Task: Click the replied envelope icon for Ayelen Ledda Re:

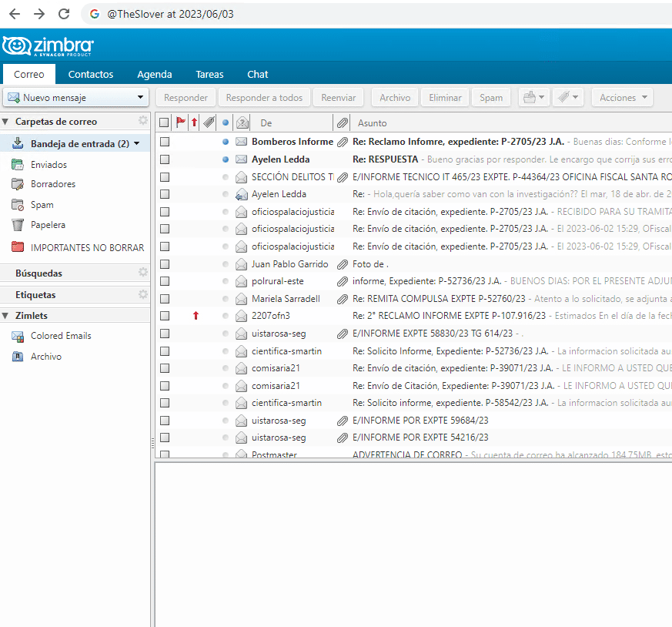Action: 241,195
